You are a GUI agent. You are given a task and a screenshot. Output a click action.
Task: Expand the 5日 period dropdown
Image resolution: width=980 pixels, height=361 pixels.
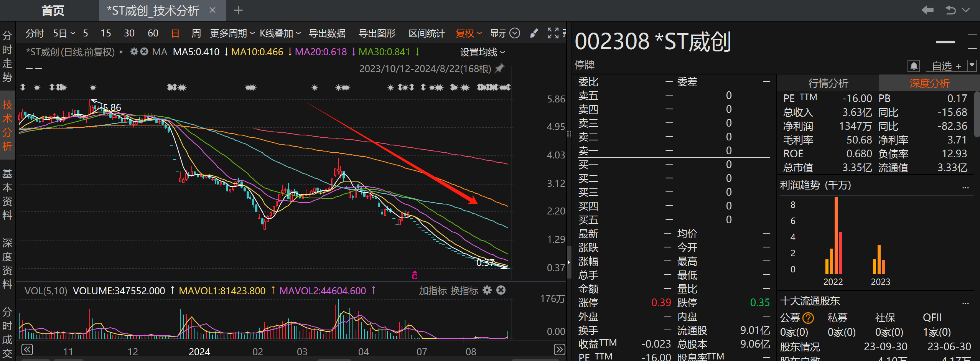(x=64, y=33)
